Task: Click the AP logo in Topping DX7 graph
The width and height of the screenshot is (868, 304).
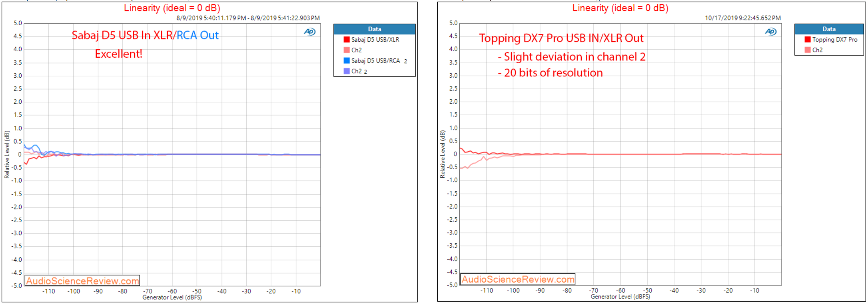Action: [x=770, y=32]
